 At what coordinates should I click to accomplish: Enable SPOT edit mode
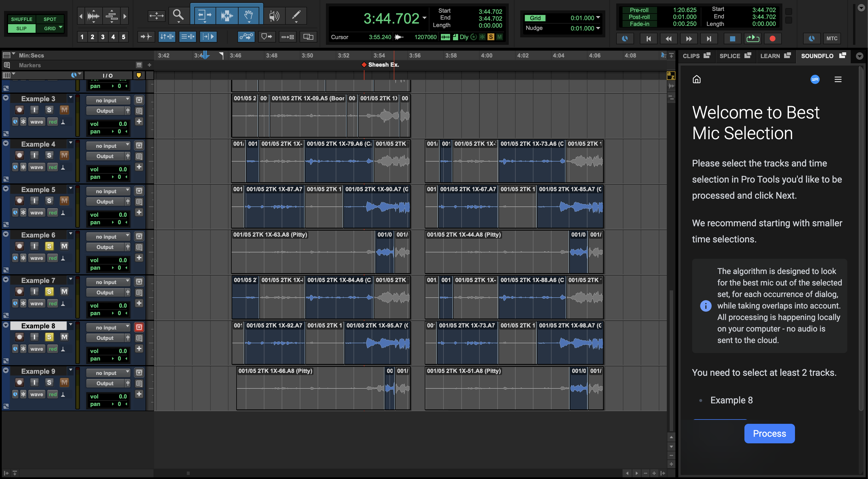point(49,19)
